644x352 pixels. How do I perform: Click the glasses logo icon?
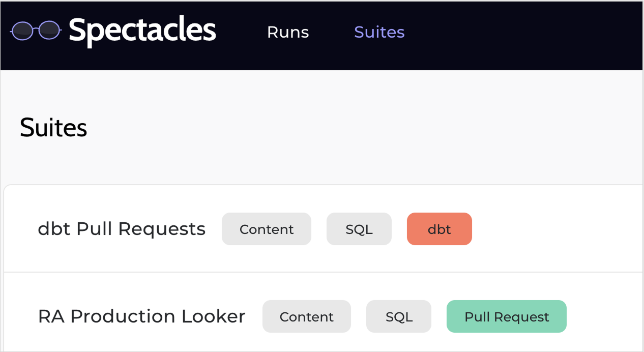(x=36, y=30)
